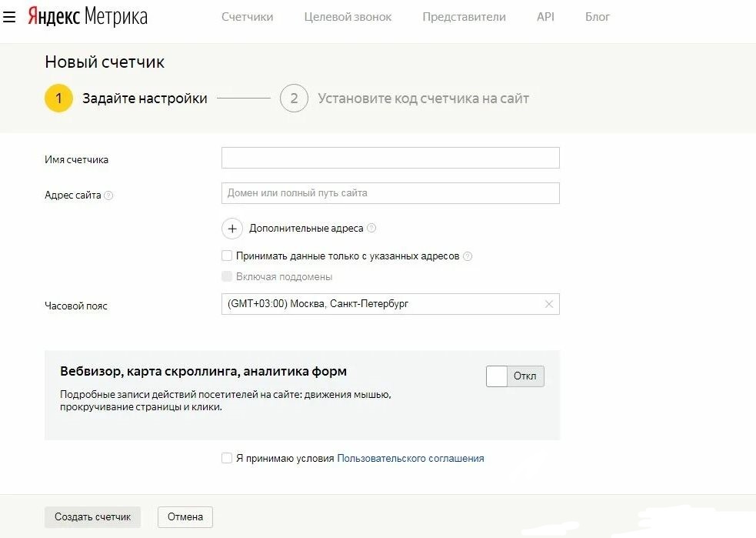The image size is (756, 538).
Task: Click help icon after Принимать данные checkbox
Action: coord(468,256)
